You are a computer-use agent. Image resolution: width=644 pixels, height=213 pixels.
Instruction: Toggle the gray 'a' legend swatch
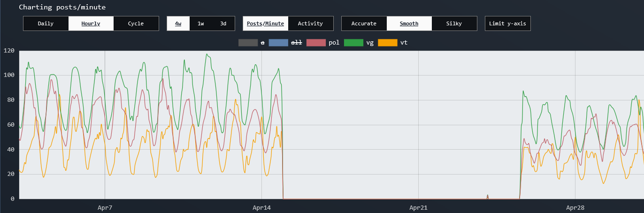[248, 43]
